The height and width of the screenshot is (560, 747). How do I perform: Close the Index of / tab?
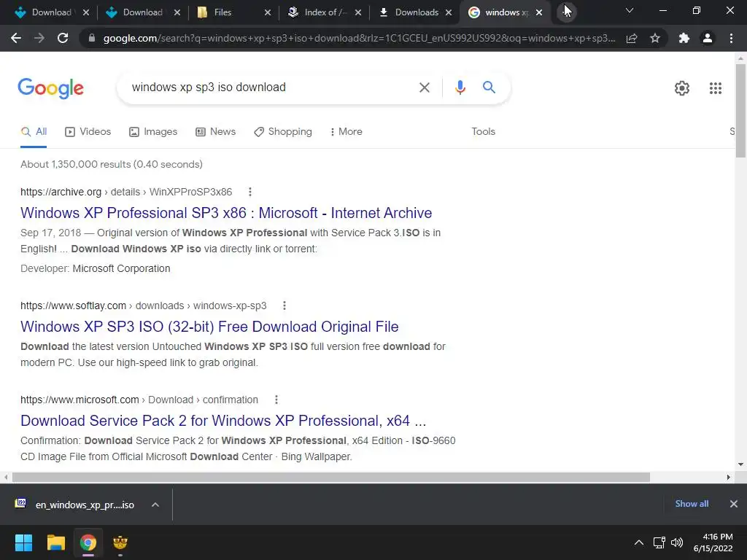[358, 12]
